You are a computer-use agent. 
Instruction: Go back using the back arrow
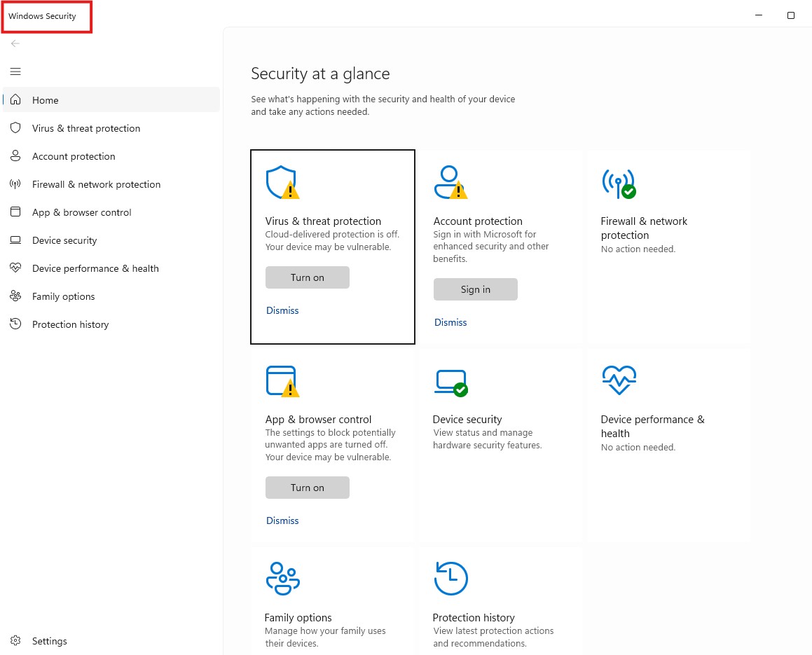click(15, 43)
